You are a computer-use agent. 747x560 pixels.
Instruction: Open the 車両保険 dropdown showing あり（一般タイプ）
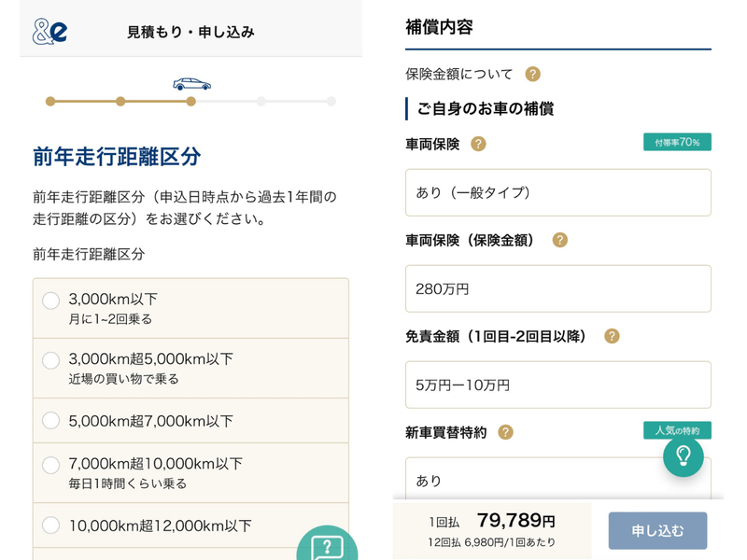tap(557, 192)
